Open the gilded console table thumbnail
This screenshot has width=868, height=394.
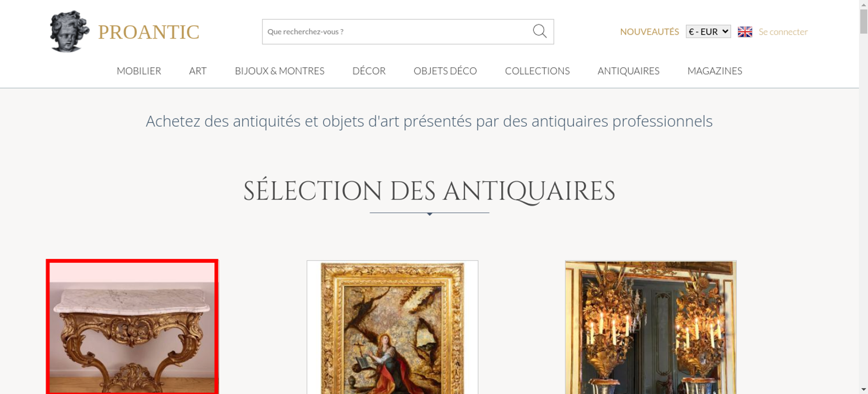pos(132,327)
